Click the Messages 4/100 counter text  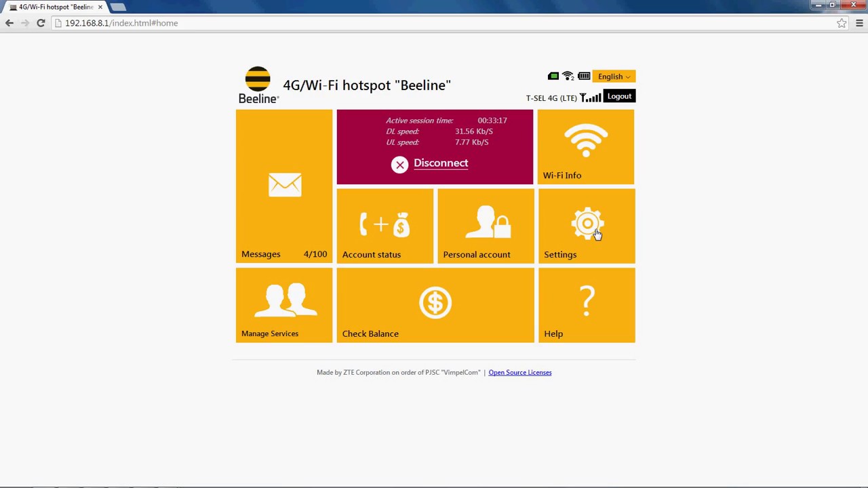315,254
